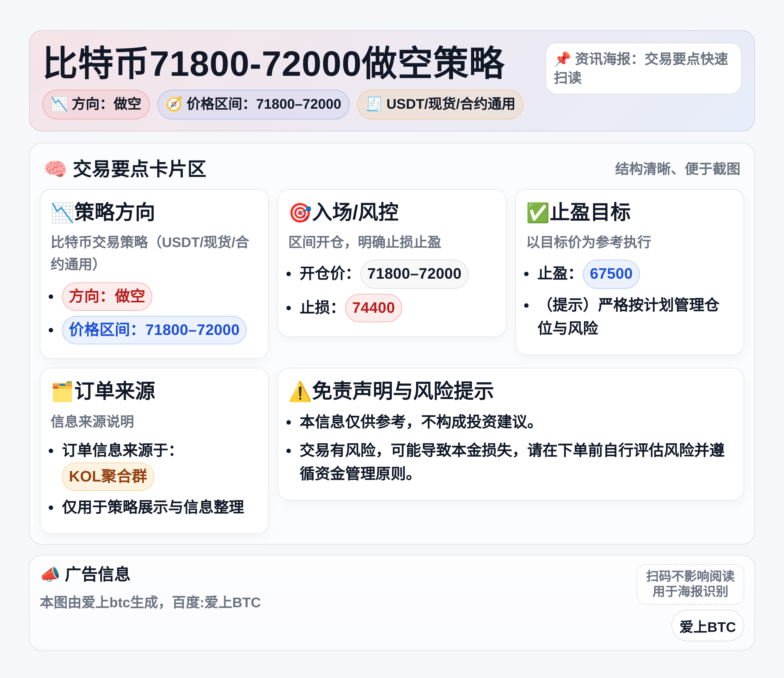Click the 比特币交易策略（USDT/现货/合约通用） subtitle
Screen dimensions: 784x678
(150, 253)
